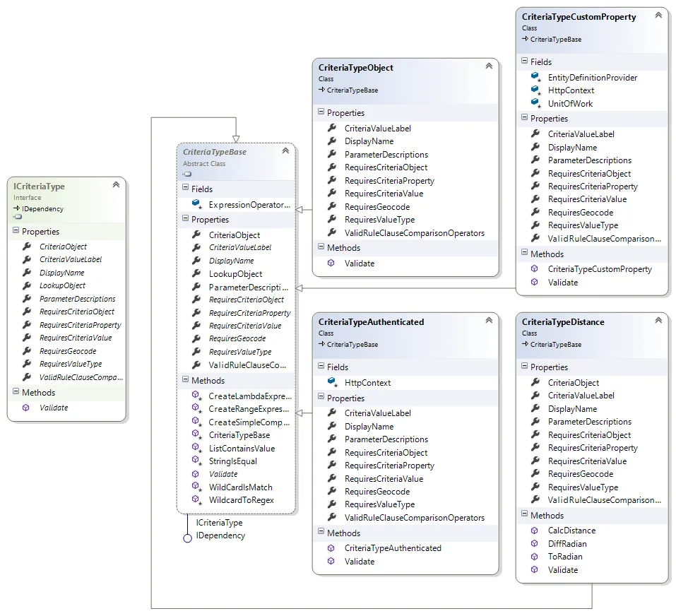Screen dimensions: 676x616
Task: Click wrench icon beside RequiresValueType in CriteriaTypeBase
Action: (196, 351)
